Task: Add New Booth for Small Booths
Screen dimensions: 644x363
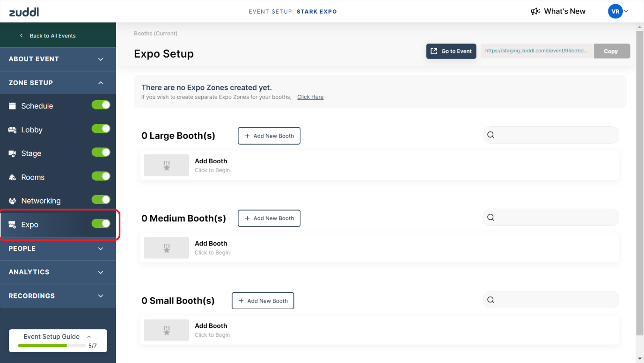Action: point(263,301)
